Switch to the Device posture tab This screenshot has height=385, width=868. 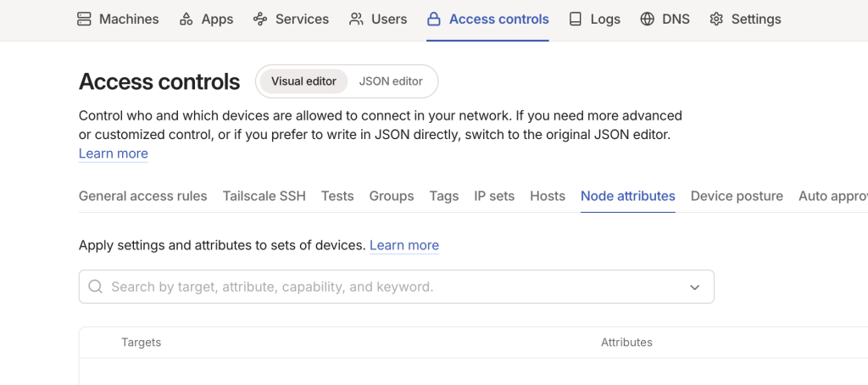(x=737, y=196)
